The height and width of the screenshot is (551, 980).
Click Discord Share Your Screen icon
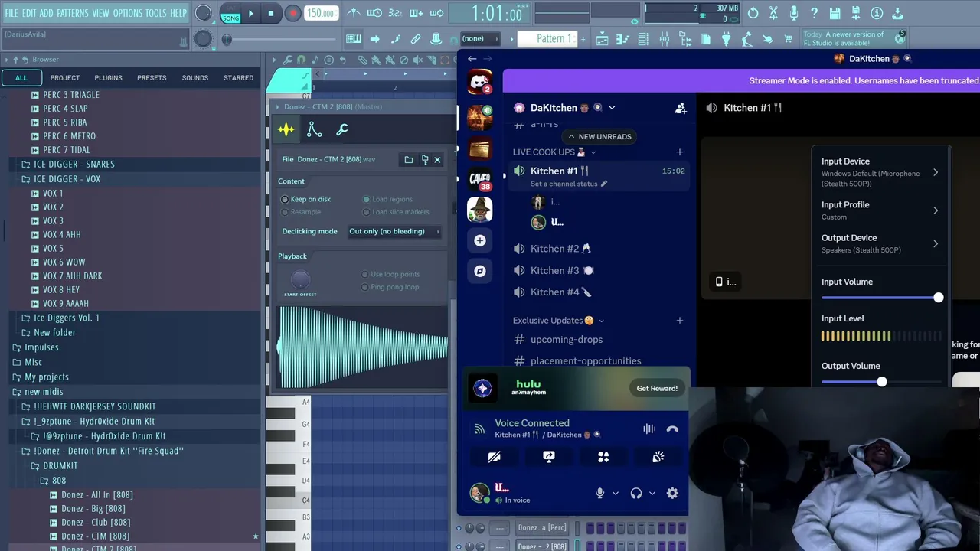point(549,457)
